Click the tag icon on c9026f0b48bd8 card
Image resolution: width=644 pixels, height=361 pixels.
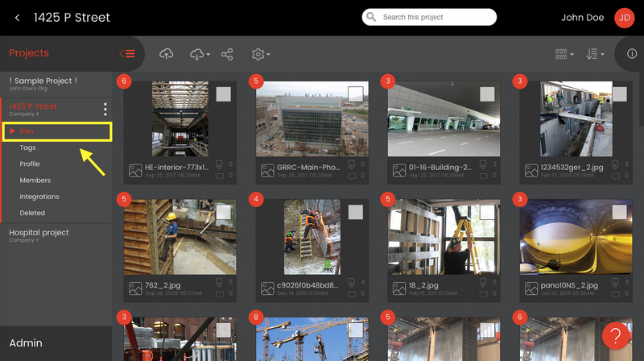351,283
